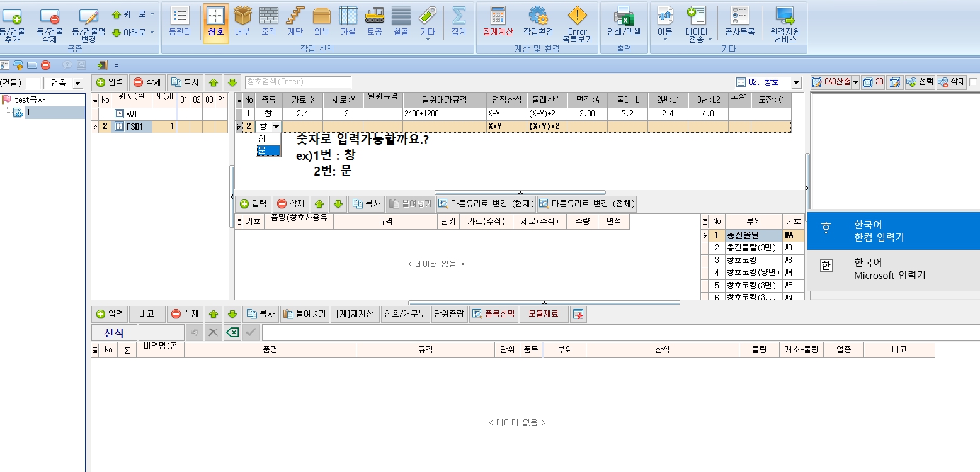The image size is (980, 472).
Task: Choose 문 from the 종류 dropdown list
Action: [x=262, y=150]
